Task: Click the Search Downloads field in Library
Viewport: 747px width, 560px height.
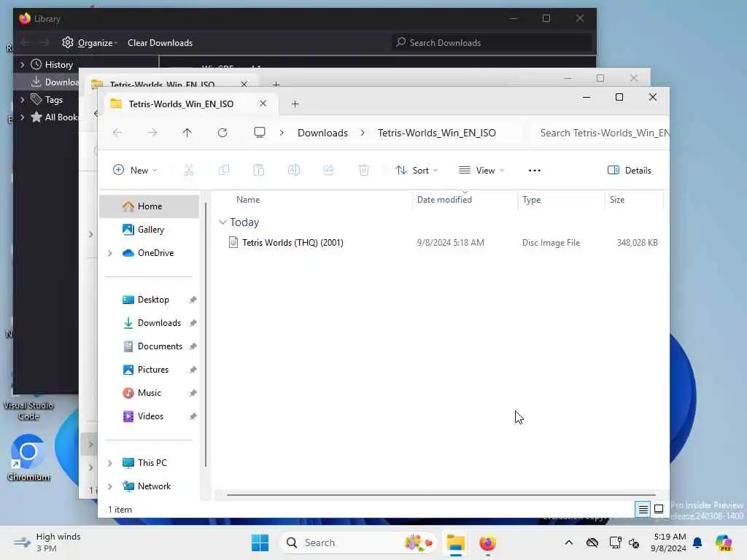Action: click(x=491, y=42)
